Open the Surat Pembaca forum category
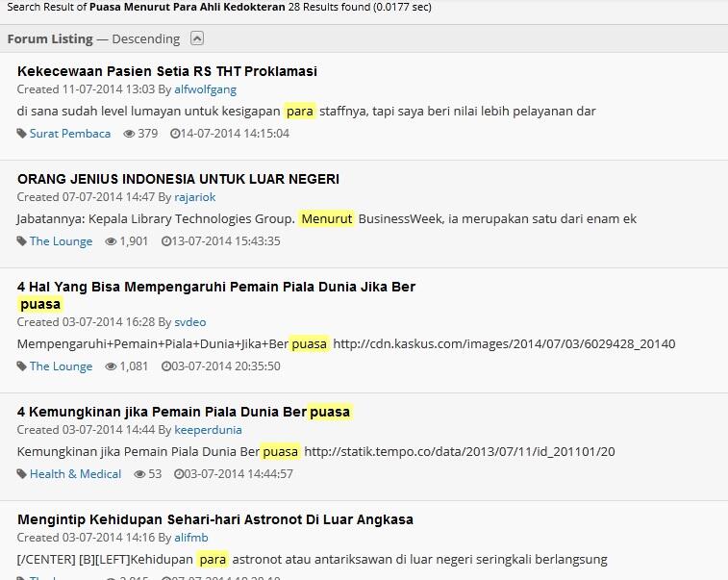 (70, 134)
